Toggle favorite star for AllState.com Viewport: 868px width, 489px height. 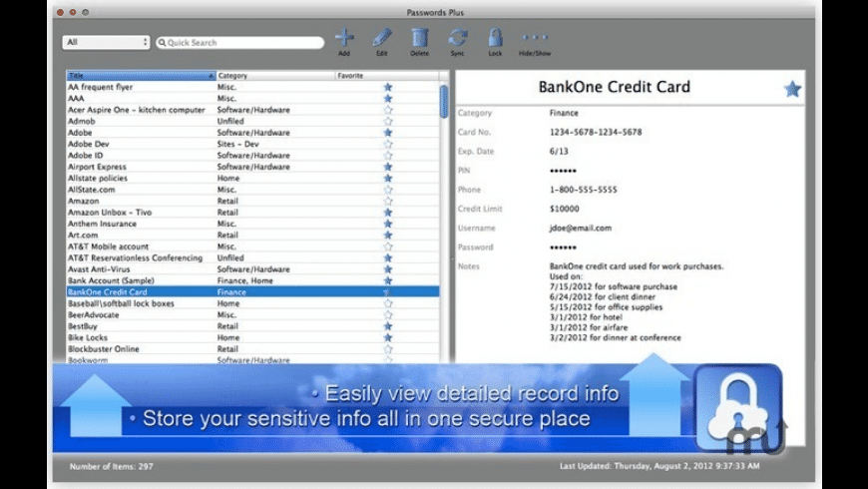tap(388, 190)
